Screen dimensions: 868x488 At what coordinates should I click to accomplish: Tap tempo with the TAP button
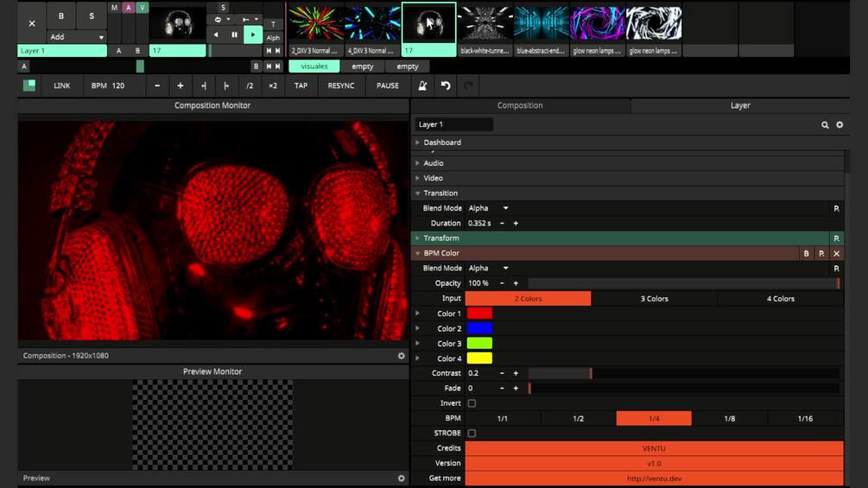pos(301,86)
